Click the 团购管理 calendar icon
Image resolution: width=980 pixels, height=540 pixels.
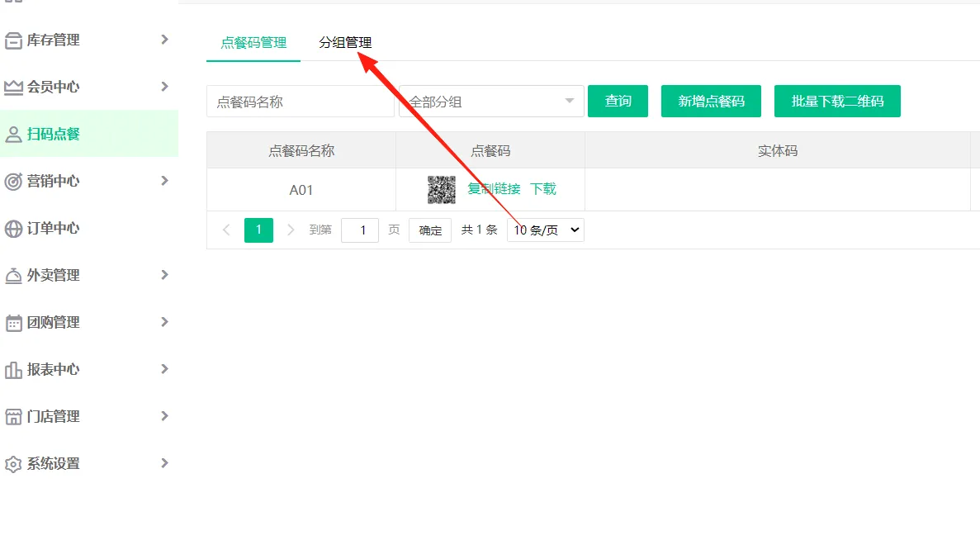[13, 323]
